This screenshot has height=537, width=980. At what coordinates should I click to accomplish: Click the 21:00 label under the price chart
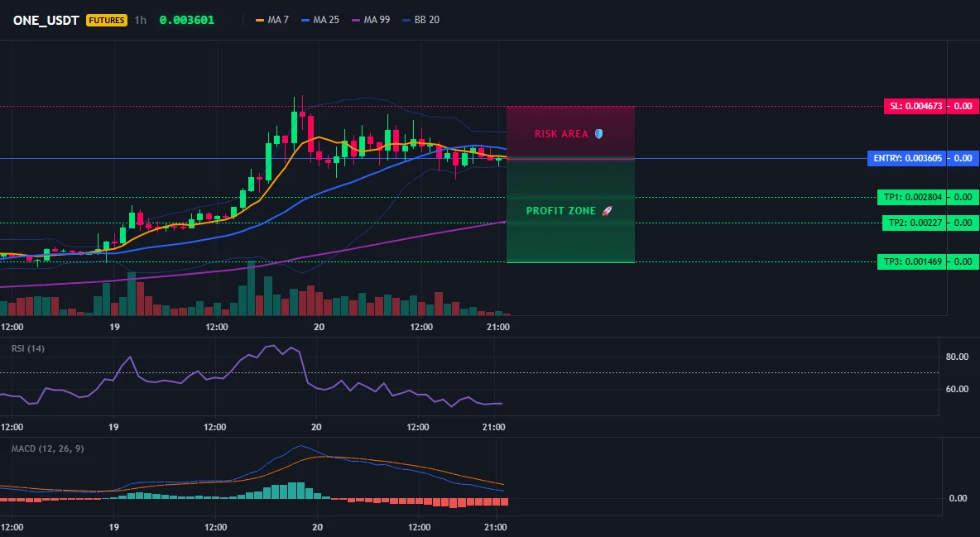coord(497,327)
